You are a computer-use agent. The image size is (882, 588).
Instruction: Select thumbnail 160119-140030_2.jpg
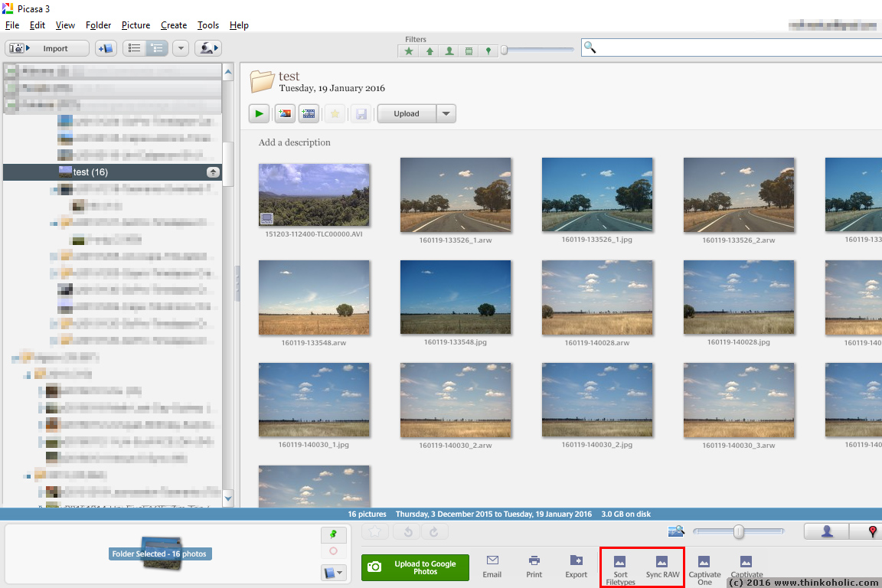[x=597, y=400]
